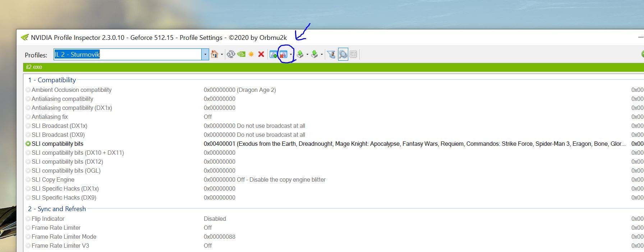The width and height of the screenshot is (644, 252).
Task: Select the Antialiasing fix setting
Action: click(x=50, y=117)
